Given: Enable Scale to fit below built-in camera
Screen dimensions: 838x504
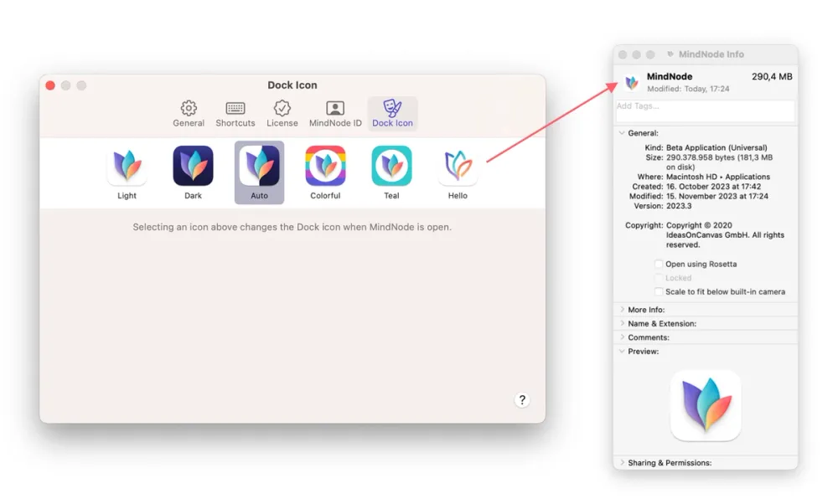Looking at the screenshot, I should (659, 292).
